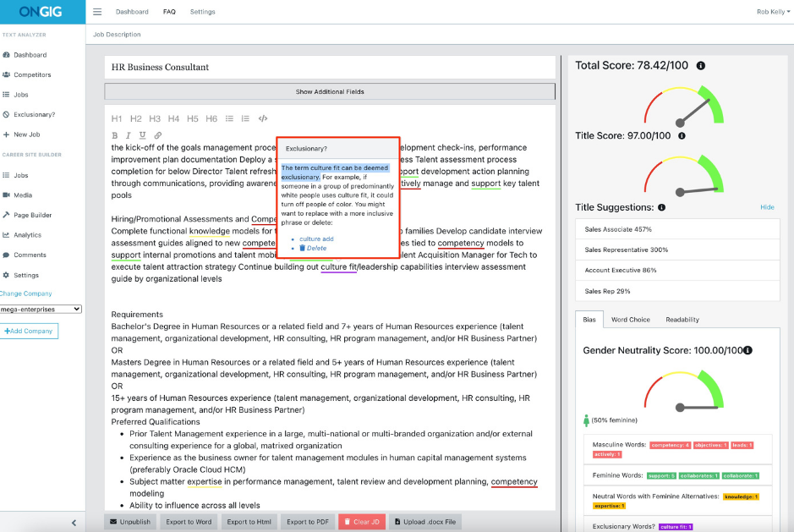Open the hamburger menu icon
Screen dimensions: 794x532
click(97, 12)
